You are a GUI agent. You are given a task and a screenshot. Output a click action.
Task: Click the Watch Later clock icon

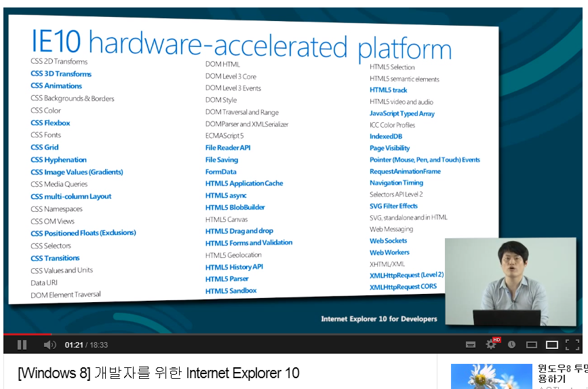point(511,345)
